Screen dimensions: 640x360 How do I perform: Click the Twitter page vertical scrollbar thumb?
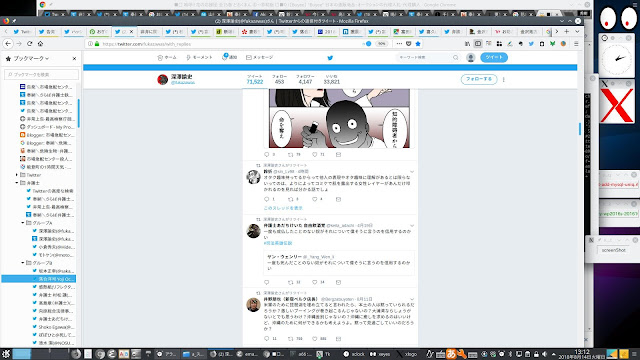[x=580, y=129]
